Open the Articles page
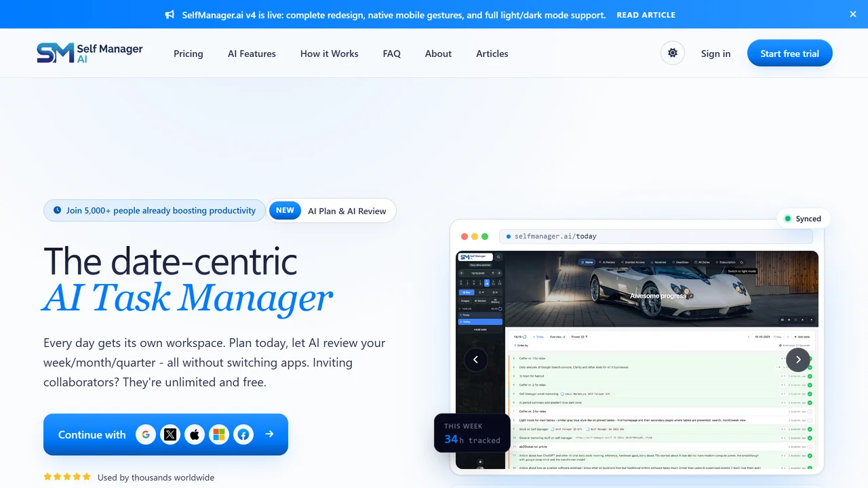The width and height of the screenshot is (868, 488). 492,54
